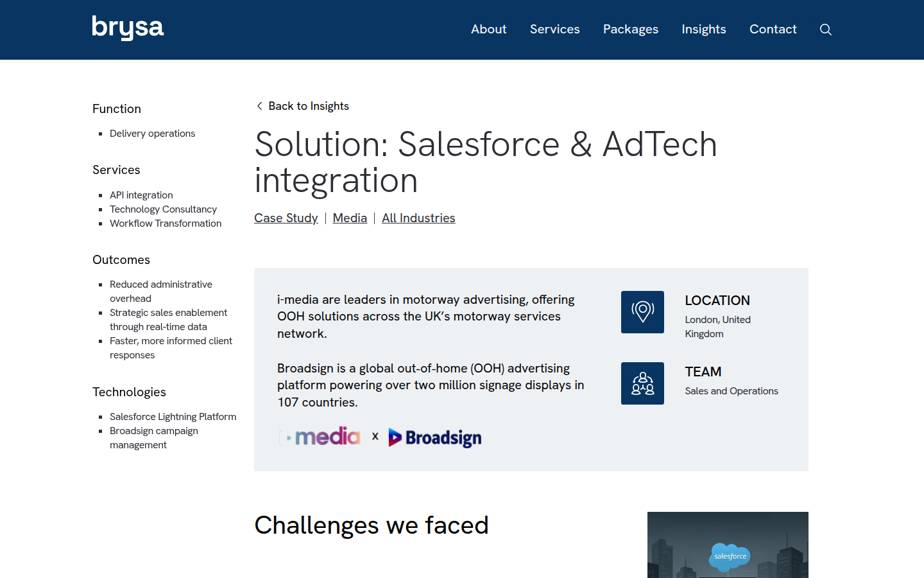
Task: Click the back chevron arrow icon
Action: (259, 106)
